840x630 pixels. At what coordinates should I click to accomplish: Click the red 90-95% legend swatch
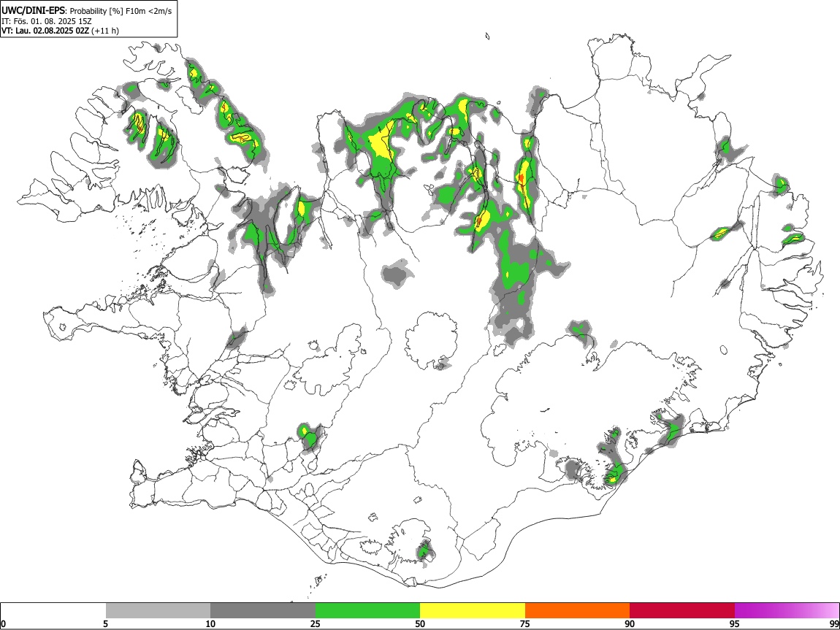(x=682, y=610)
